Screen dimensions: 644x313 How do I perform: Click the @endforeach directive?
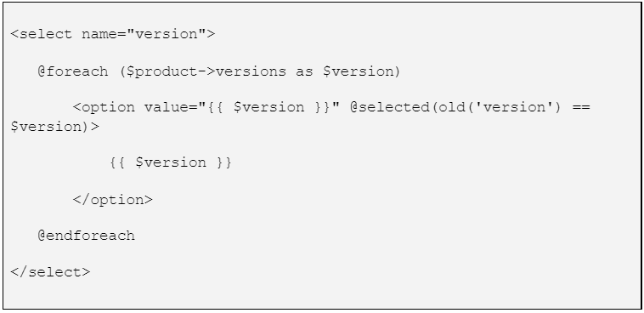(87, 236)
